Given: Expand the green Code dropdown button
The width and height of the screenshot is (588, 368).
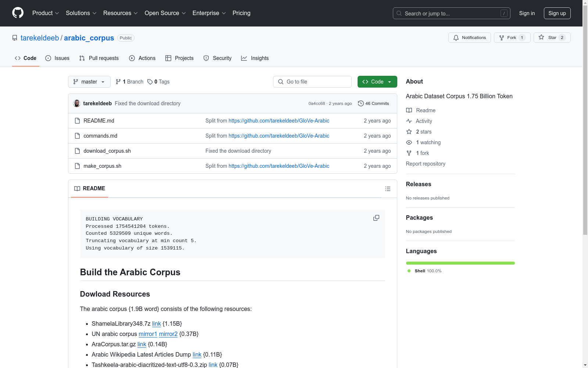Looking at the screenshot, I should point(377,82).
